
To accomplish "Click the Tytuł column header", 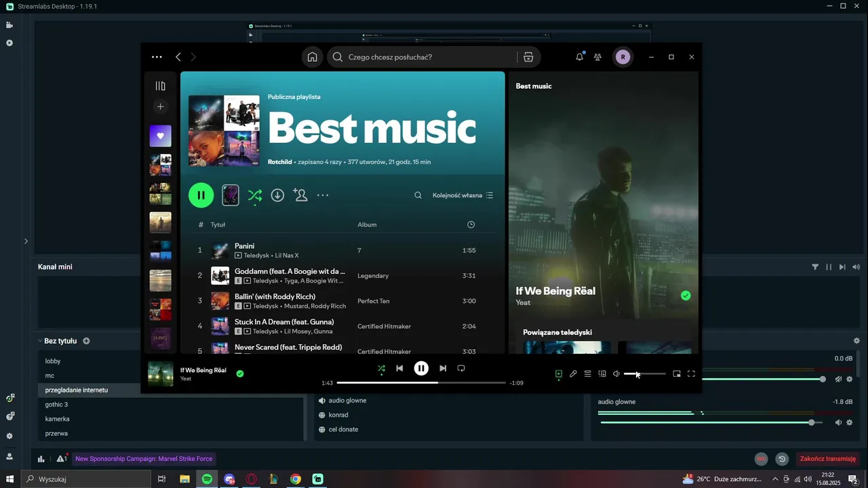I will 218,224.
